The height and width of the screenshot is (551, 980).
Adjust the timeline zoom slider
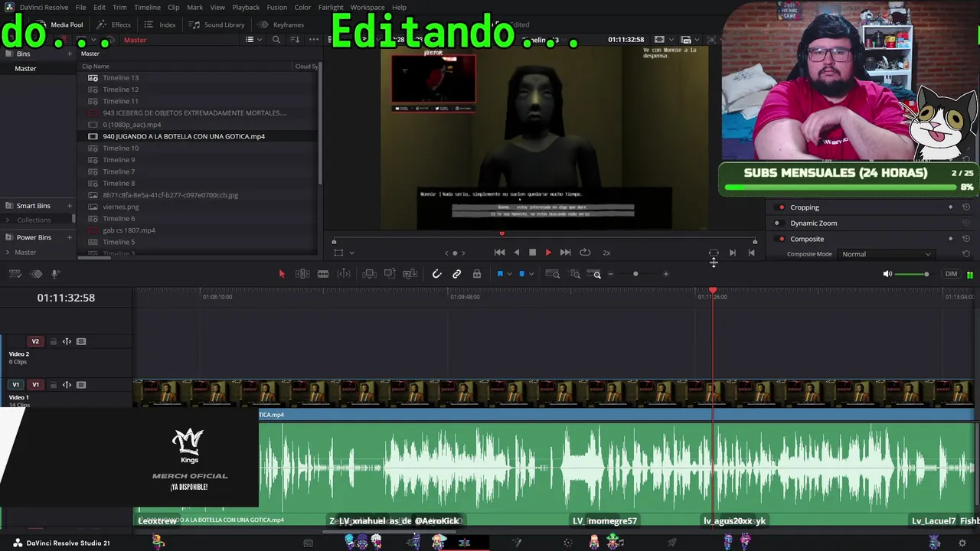[x=635, y=274]
